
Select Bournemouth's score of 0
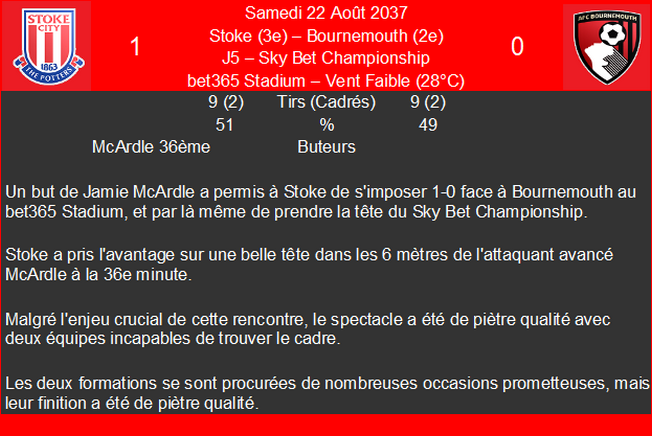pos(517,46)
